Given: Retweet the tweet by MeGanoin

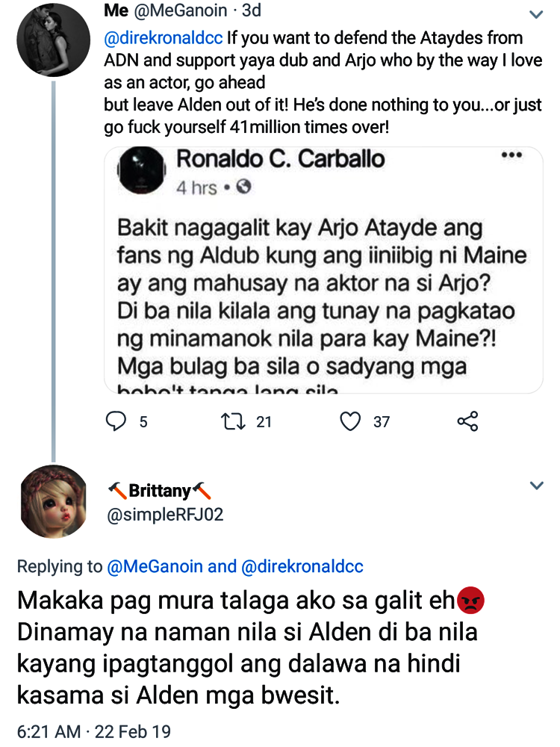Looking at the screenshot, I should (236, 422).
